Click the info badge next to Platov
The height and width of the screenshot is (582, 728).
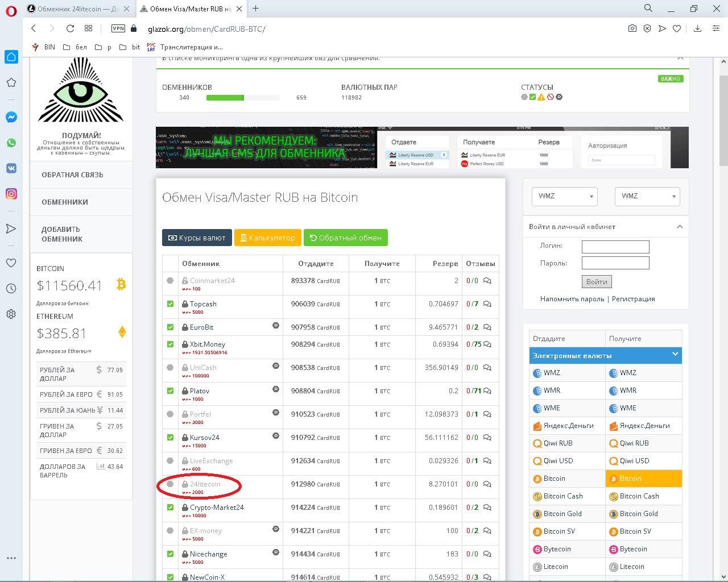276,389
